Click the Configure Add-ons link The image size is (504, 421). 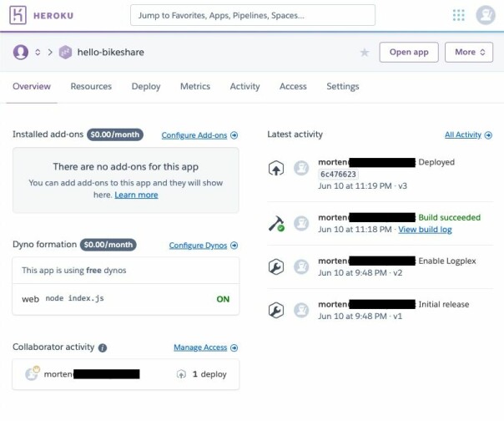[x=194, y=135]
